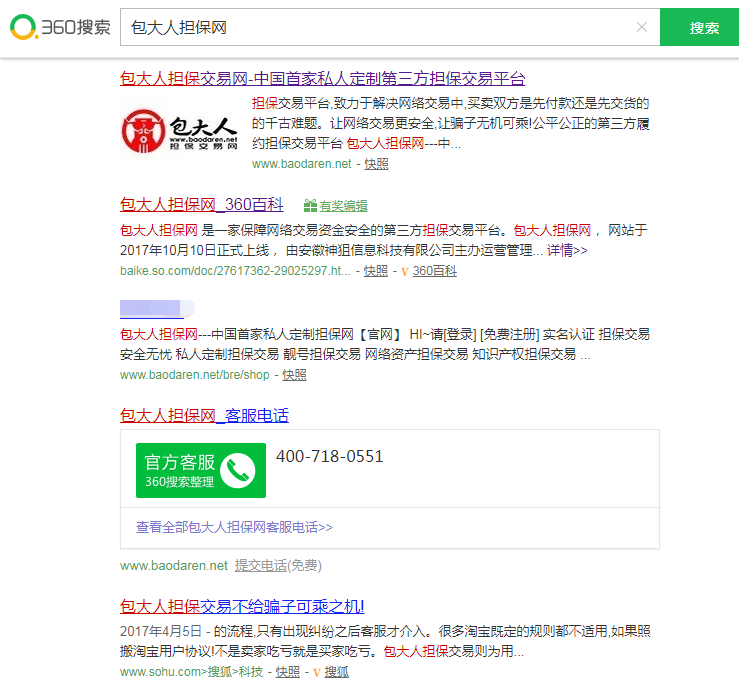Open the 包大人担保网_360百科 result
The width and height of the screenshot is (739, 691).
pos(201,205)
